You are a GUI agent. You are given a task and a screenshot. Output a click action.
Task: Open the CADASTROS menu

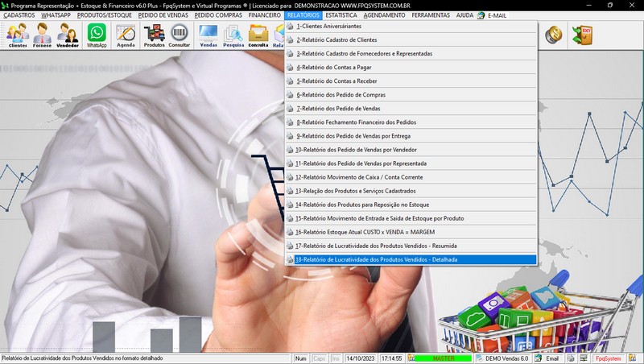(19, 15)
